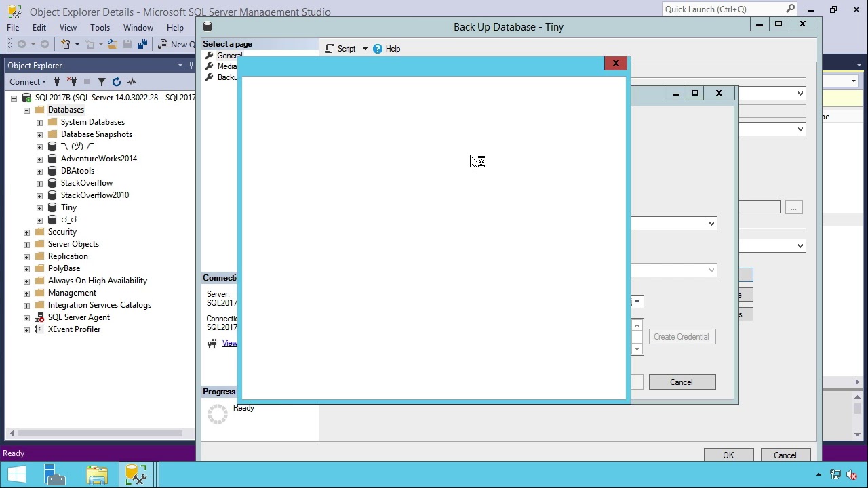This screenshot has height=488, width=868.
Task: Select Integration Services Catalogs node
Action: point(100,305)
